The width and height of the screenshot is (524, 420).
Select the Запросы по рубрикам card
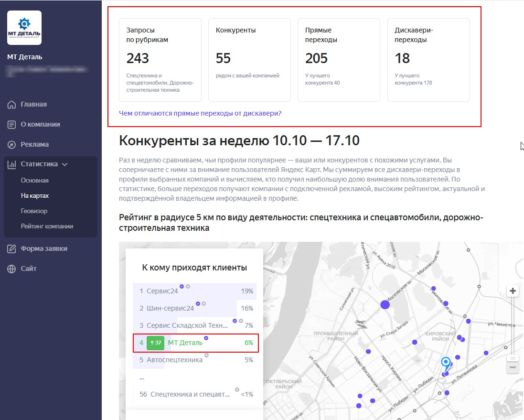(x=160, y=60)
